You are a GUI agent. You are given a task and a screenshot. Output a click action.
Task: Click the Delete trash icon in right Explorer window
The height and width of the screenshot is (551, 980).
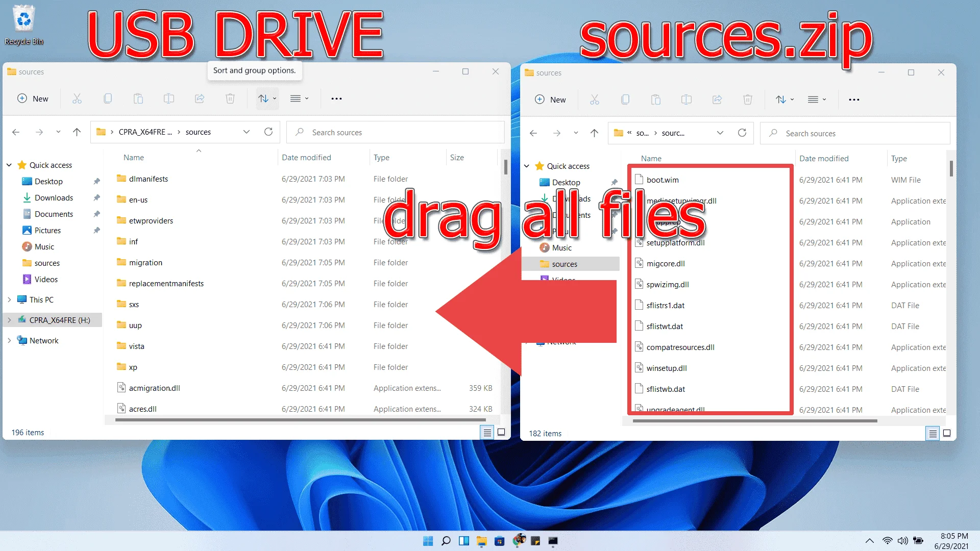point(748,99)
